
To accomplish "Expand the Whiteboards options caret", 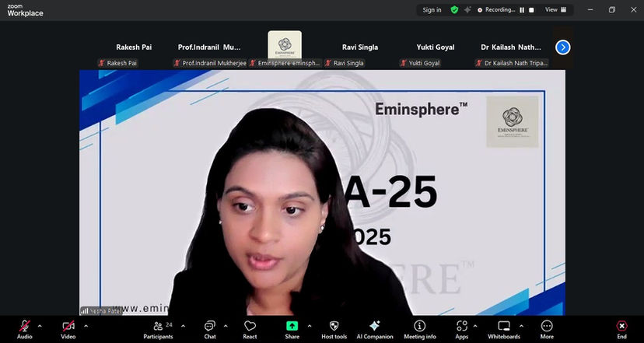I will (x=521, y=326).
